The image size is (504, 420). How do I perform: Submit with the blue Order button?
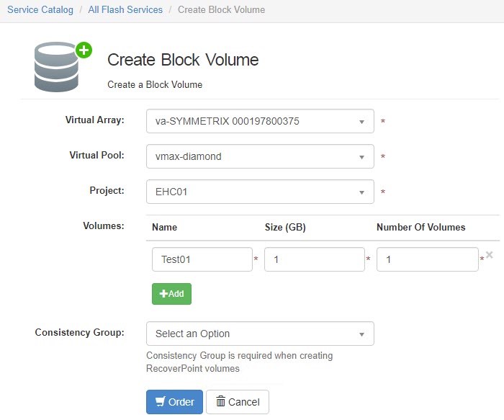pos(174,402)
